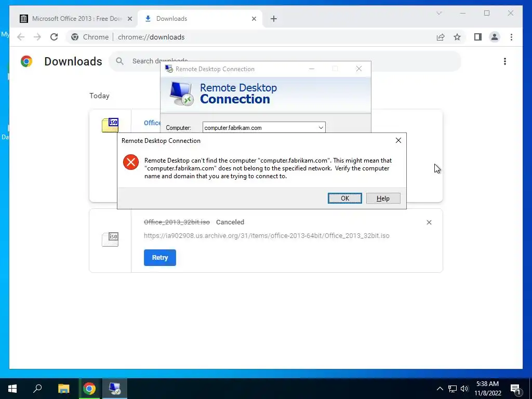
Task: Open the tab search chevron
Action: pos(439,13)
